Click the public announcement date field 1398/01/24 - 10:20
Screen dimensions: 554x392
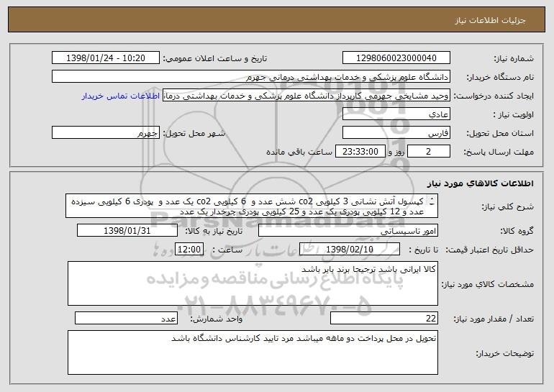[x=106, y=58]
